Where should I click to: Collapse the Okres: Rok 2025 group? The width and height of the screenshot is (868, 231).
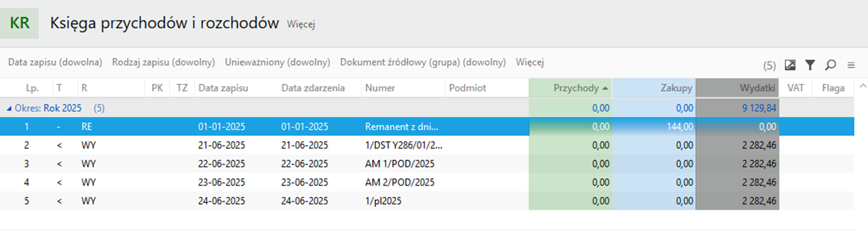pos(9,109)
